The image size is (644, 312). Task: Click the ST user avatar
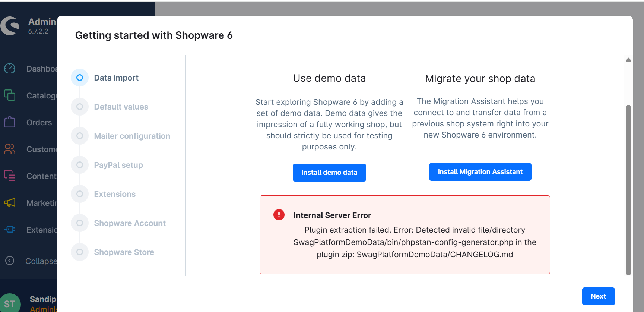tap(10, 303)
